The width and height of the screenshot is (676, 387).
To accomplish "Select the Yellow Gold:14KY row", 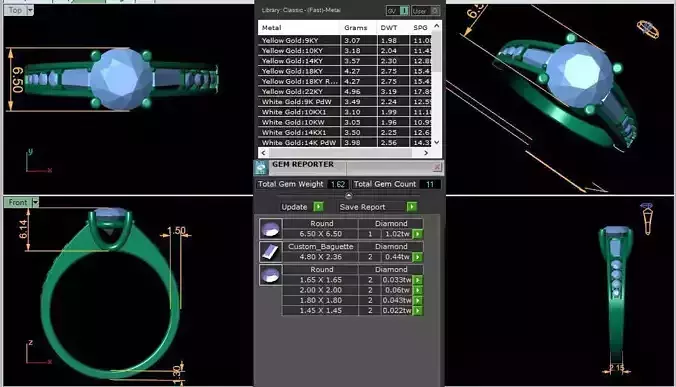I will (345, 61).
